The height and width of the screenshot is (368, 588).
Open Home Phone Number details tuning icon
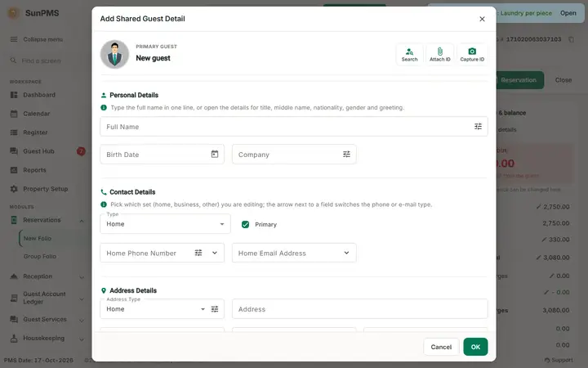click(198, 253)
